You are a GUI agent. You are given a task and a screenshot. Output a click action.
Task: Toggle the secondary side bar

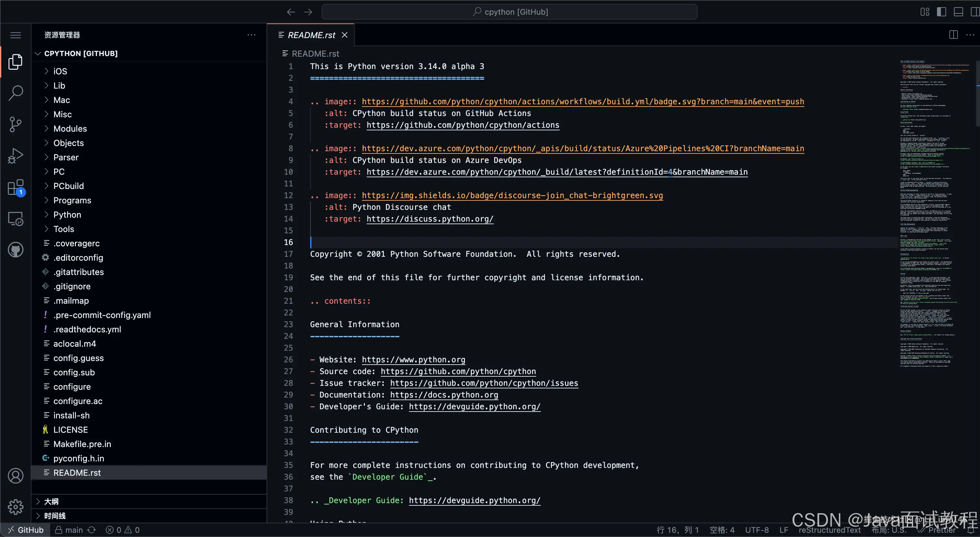975,12
